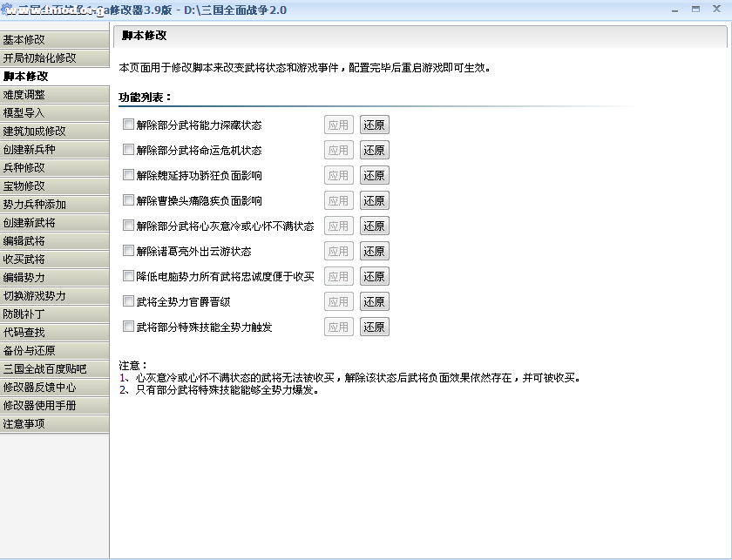The width and height of the screenshot is (732, 560).
Task: Check 解除诸葛亮外出云游状态 box
Action: (129, 251)
